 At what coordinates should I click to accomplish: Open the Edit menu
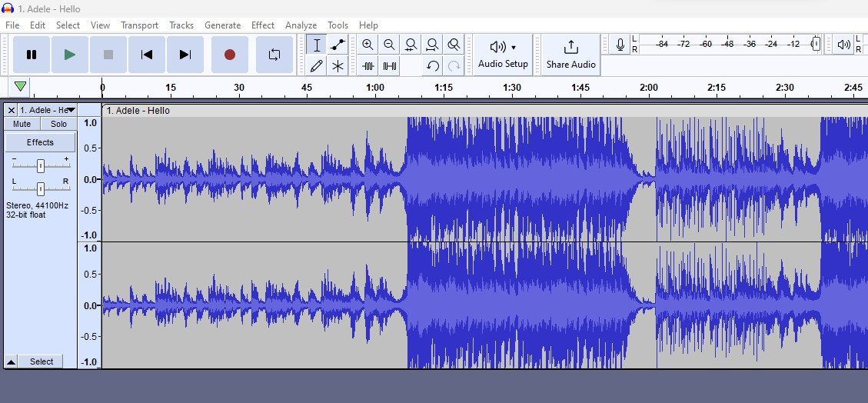click(38, 25)
